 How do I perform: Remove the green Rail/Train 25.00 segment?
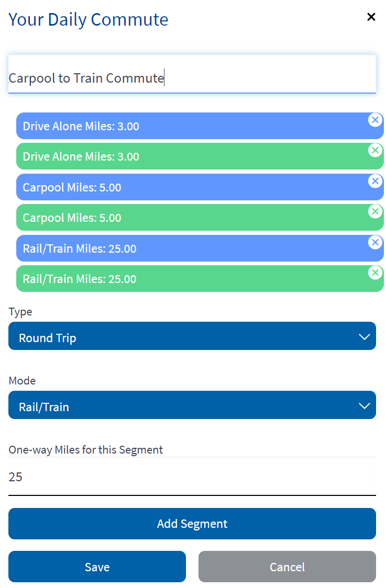pos(374,273)
